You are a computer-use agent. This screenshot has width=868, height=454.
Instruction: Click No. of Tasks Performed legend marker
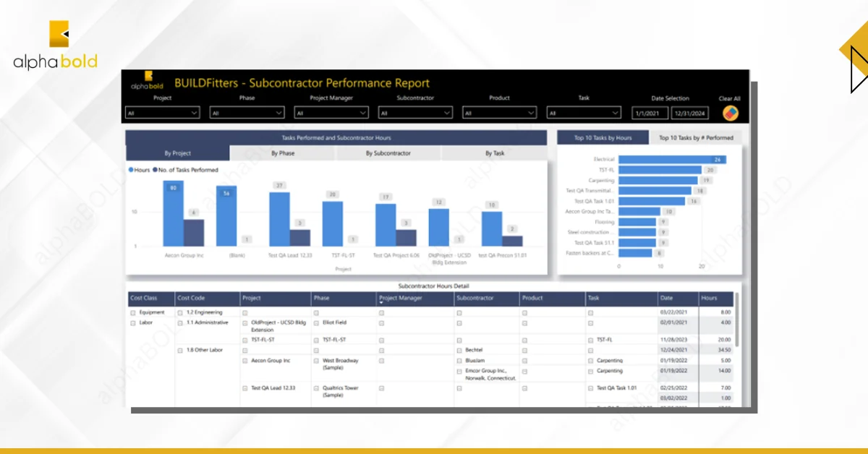pyautogui.click(x=155, y=170)
